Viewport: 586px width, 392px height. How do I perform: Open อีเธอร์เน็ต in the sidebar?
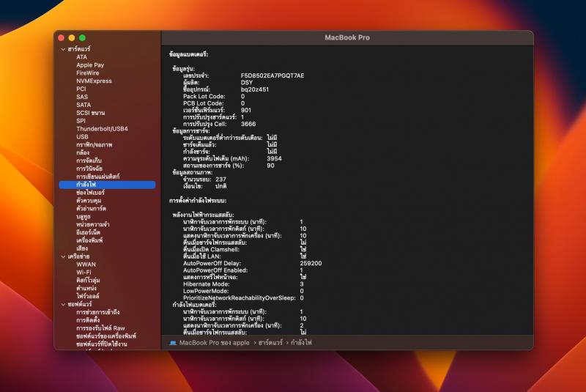tap(88, 232)
